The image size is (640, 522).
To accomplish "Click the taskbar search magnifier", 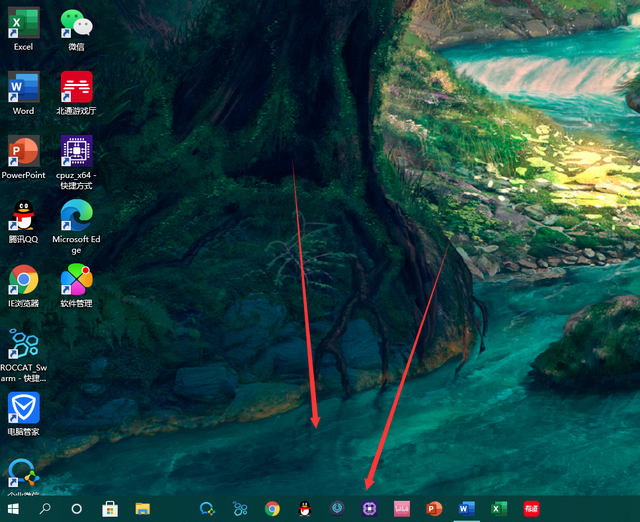I will pyautogui.click(x=45, y=509).
